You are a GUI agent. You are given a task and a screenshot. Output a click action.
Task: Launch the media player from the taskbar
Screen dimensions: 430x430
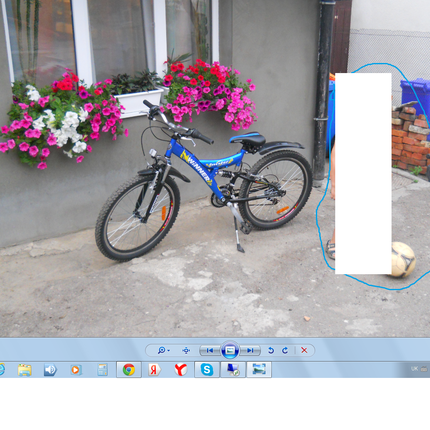click(x=76, y=370)
